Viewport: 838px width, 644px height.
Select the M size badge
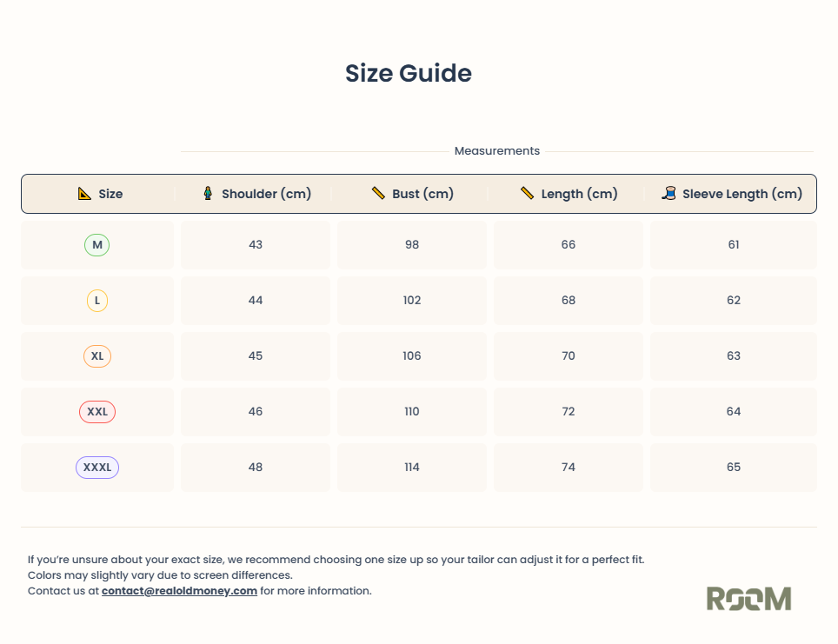tap(97, 245)
